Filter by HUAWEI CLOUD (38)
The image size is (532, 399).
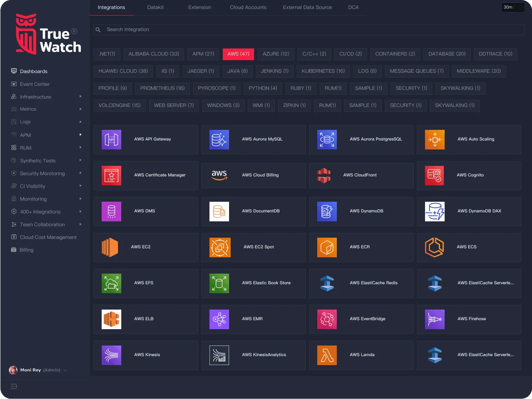(x=123, y=71)
